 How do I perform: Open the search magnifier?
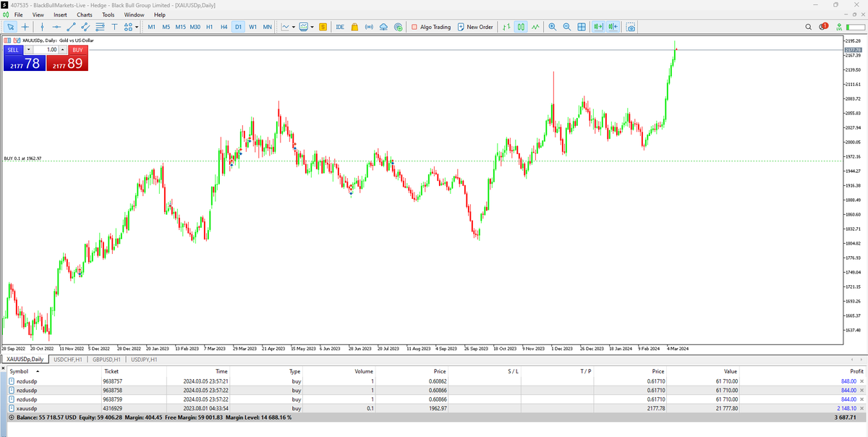point(809,27)
